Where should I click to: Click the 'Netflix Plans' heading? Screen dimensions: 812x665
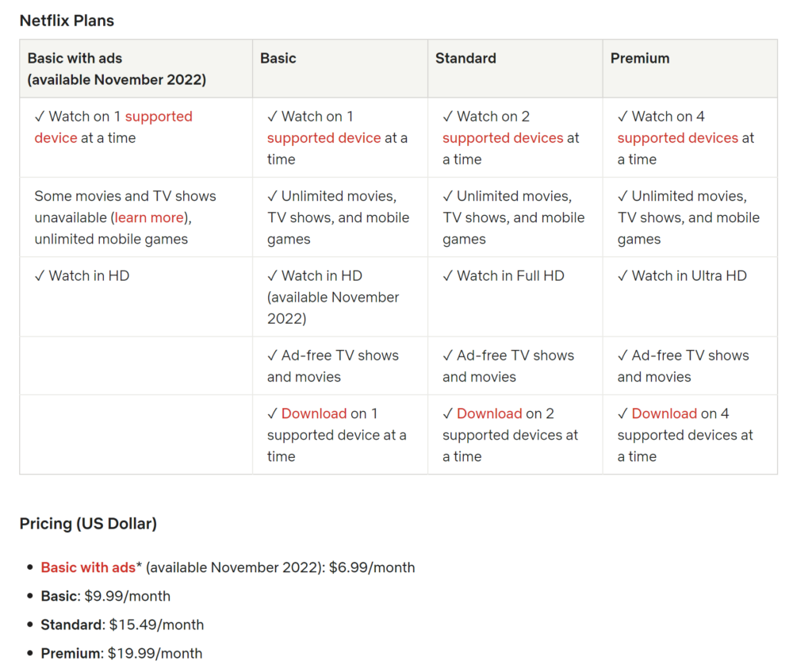tap(67, 21)
